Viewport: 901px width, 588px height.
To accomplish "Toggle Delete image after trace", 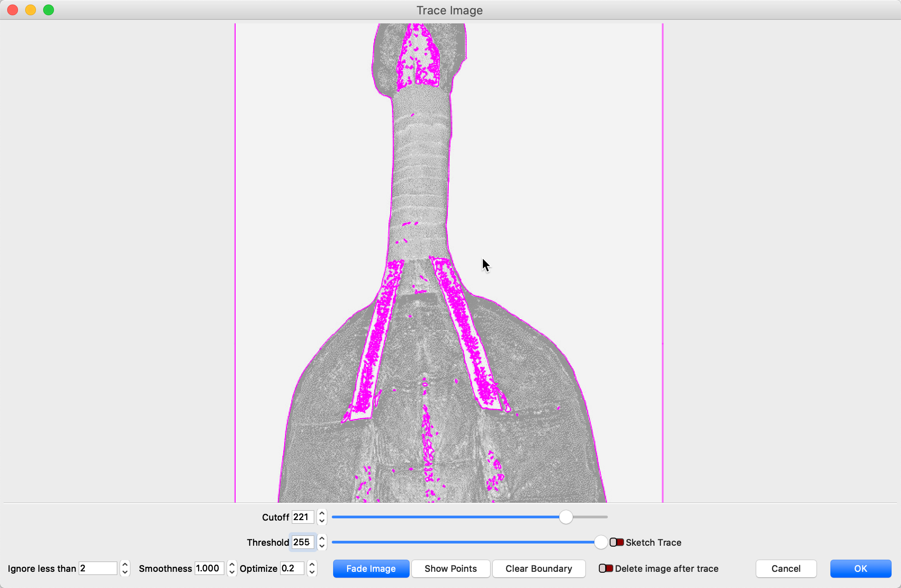I will tap(606, 569).
